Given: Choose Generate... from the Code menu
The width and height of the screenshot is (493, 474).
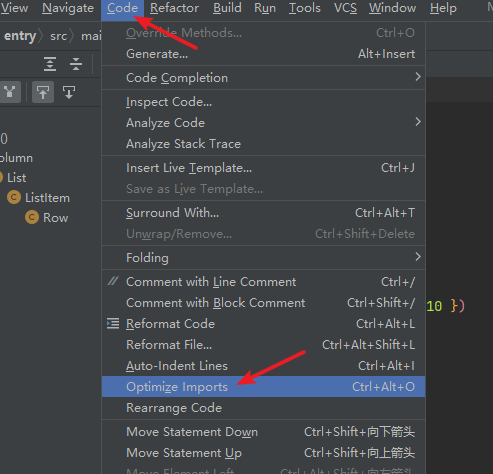Looking at the screenshot, I should click(263, 54).
